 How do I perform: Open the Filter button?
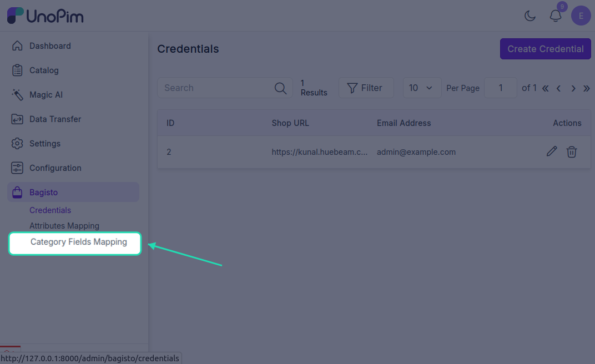point(366,88)
